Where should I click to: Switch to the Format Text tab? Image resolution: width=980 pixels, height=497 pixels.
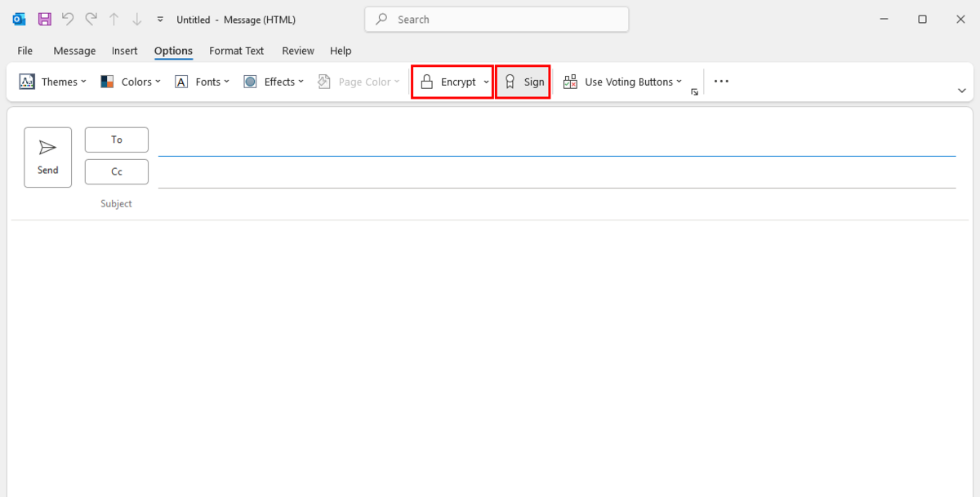click(x=236, y=51)
